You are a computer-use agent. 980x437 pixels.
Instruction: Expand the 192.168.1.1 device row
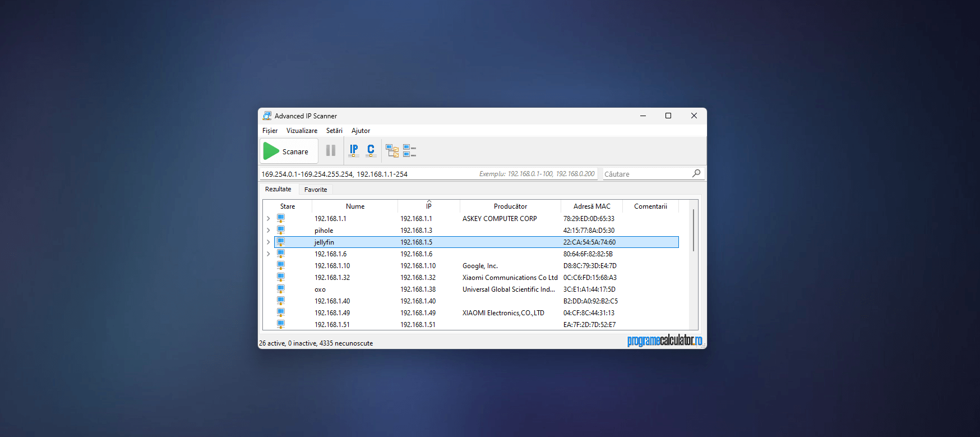[268, 219]
